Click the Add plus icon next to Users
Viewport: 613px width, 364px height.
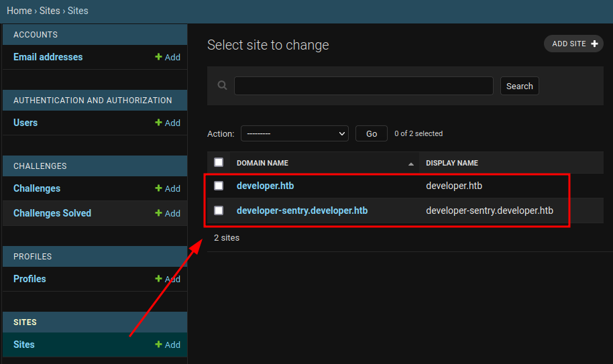(159, 123)
